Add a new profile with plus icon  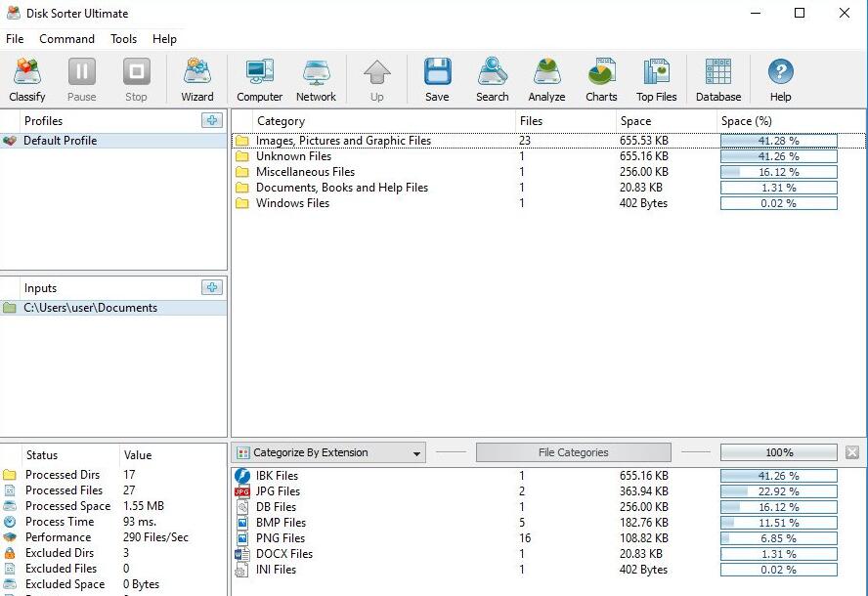point(212,120)
